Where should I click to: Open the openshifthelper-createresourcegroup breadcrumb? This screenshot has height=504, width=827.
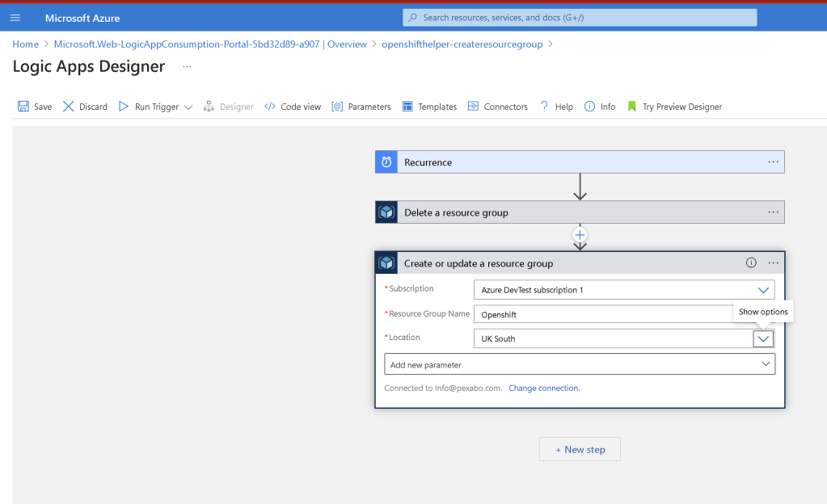point(462,44)
